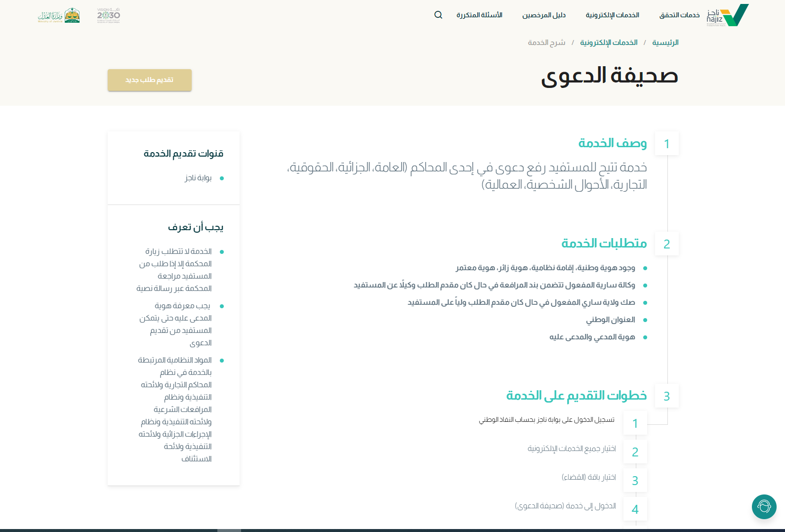Click المواد النظامية المرتبطة بالخدمة note
Image resolution: width=785 pixels, height=532 pixels.
click(175, 409)
